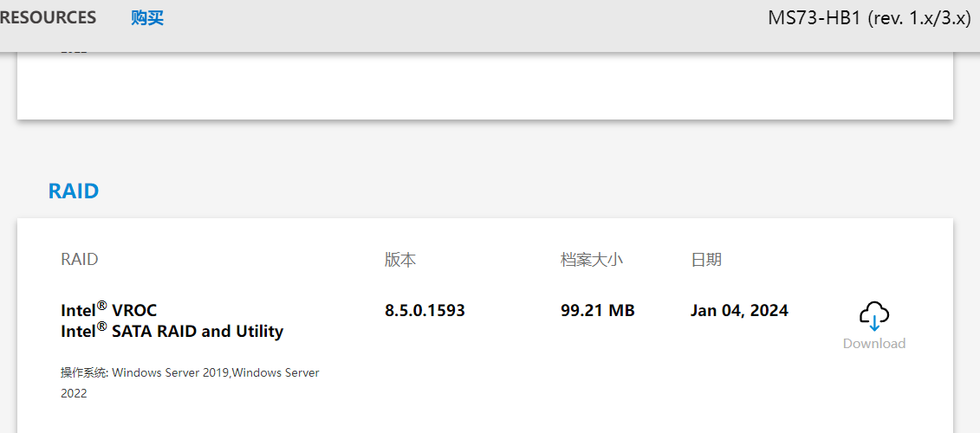Select the 版本 column header
Viewport: 980px width, 433px height.
tap(400, 259)
